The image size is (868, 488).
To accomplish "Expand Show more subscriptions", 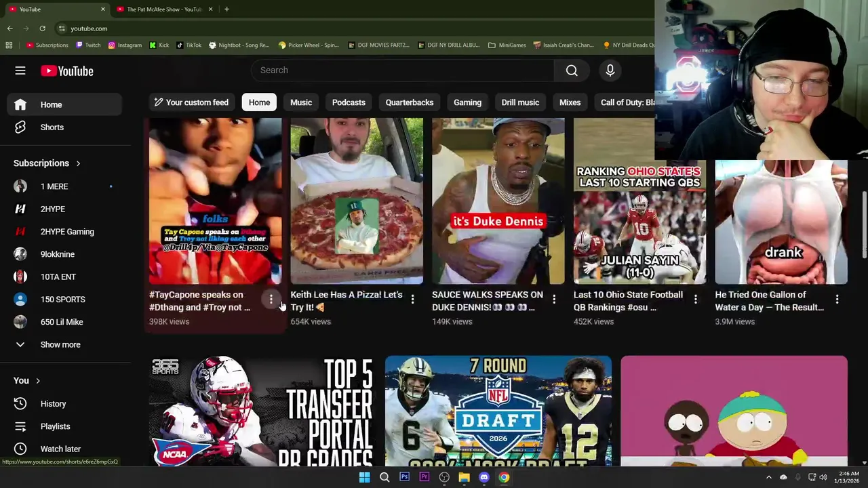I will coord(64,344).
